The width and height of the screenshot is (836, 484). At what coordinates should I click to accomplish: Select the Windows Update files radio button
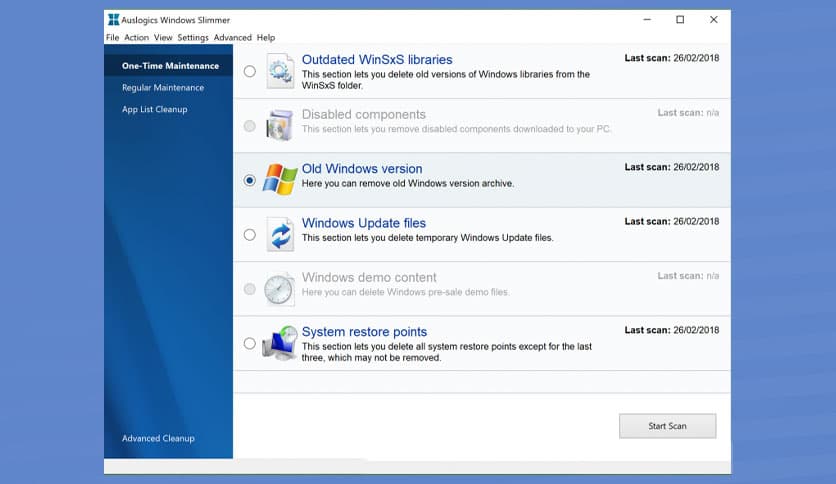pyautogui.click(x=250, y=235)
